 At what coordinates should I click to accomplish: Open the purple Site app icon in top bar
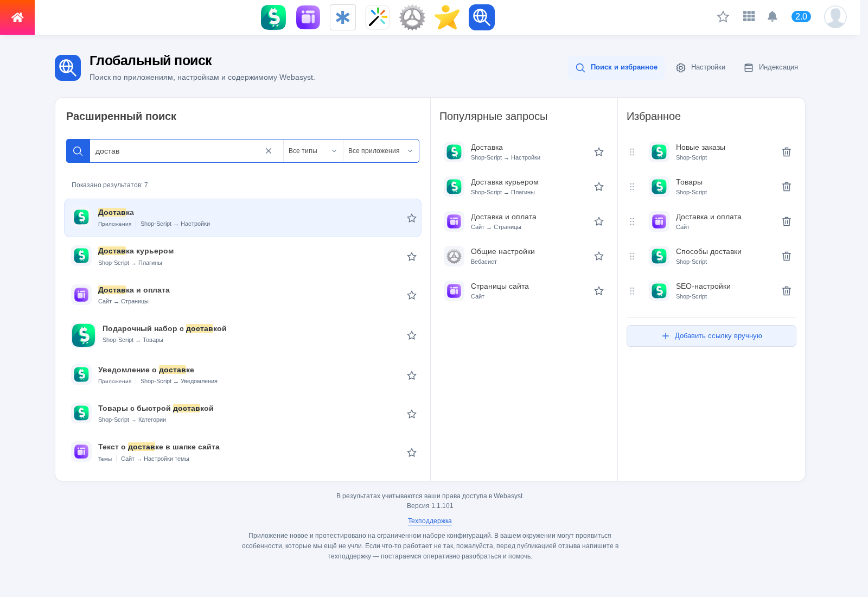[x=308, y=17]
